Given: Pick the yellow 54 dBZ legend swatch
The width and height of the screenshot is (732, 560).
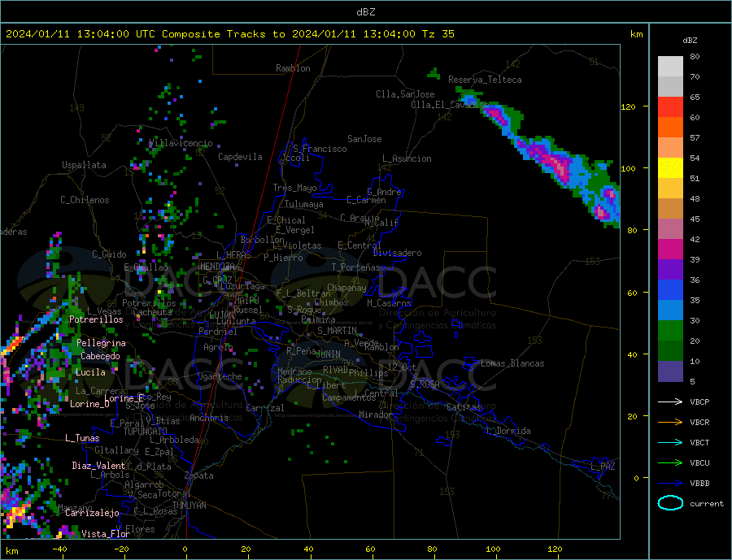Looking at the screenshot, I should click(x=670, y=168).
